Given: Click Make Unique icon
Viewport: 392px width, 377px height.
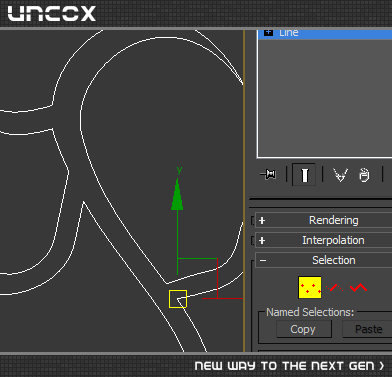Looking at the screenshot, I should click(340, 175).
